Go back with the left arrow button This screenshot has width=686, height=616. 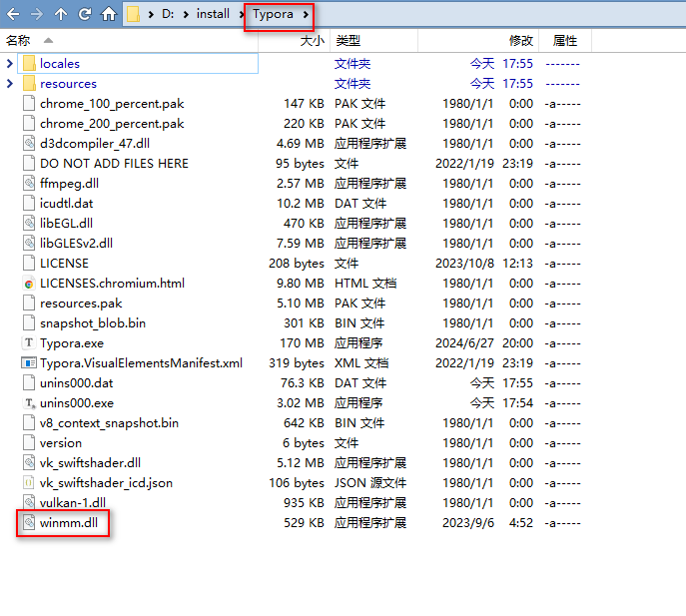[x=13, y=14]
